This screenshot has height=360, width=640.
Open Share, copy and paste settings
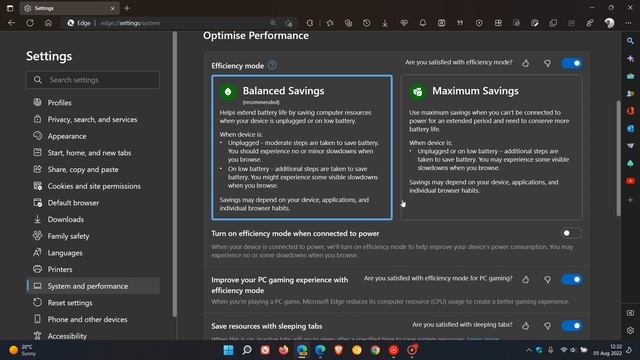(93, 169)
